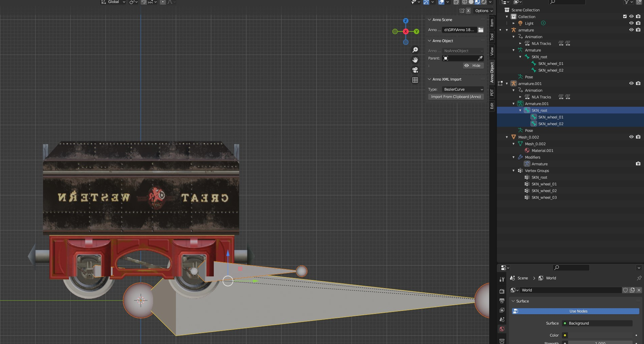This screenshot has width=644, height=344.
Task: Switch to the Tool sidebar tab
Action: 492,37
